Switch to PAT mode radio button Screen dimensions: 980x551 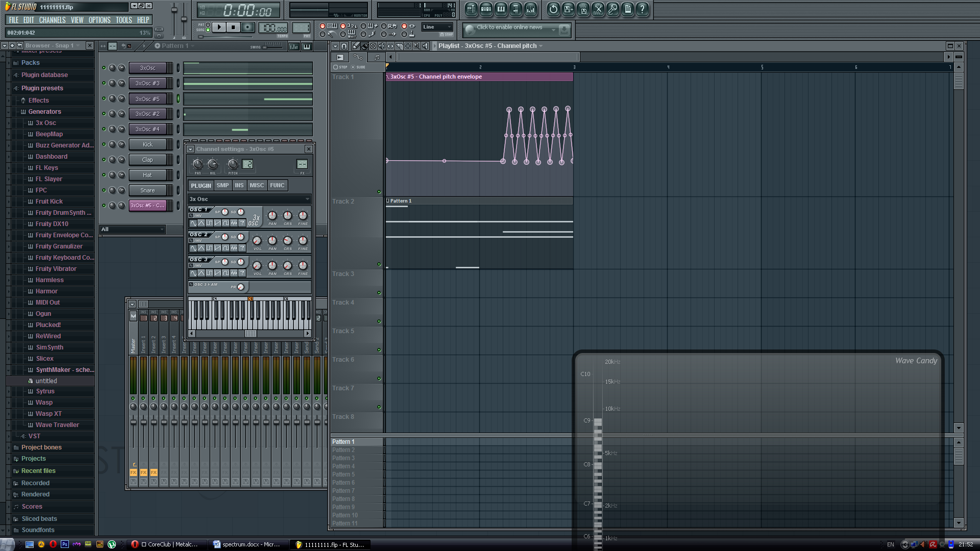click(x=208, y=24)
